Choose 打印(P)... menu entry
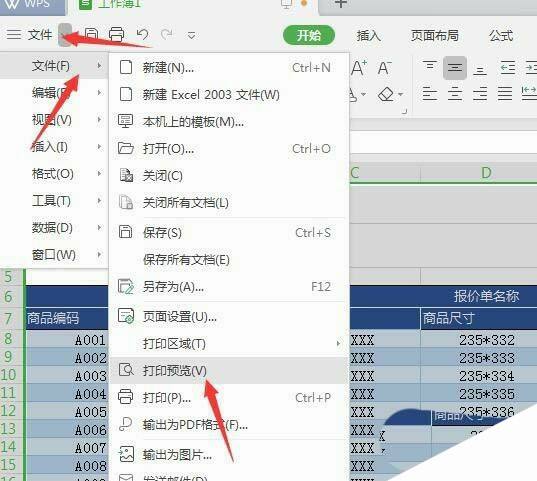Image resolution: width=537 pixels, height=481 pixels. pos(229,397)
